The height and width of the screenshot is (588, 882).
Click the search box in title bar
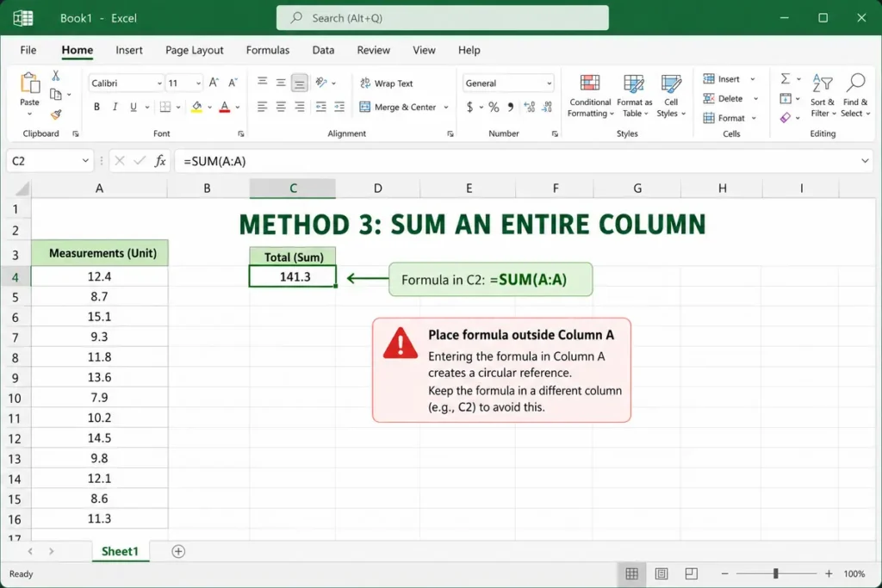coord(442,18)
